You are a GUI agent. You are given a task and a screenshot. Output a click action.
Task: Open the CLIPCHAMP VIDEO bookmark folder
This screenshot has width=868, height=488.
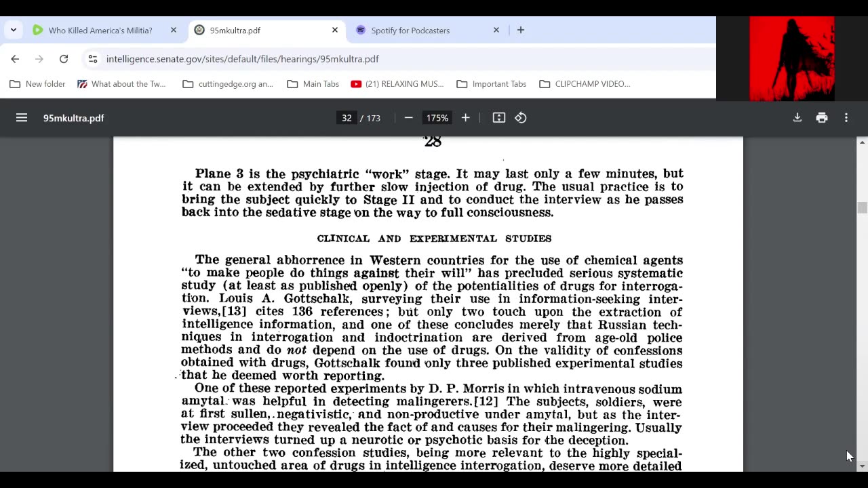(x=585, y=84)
